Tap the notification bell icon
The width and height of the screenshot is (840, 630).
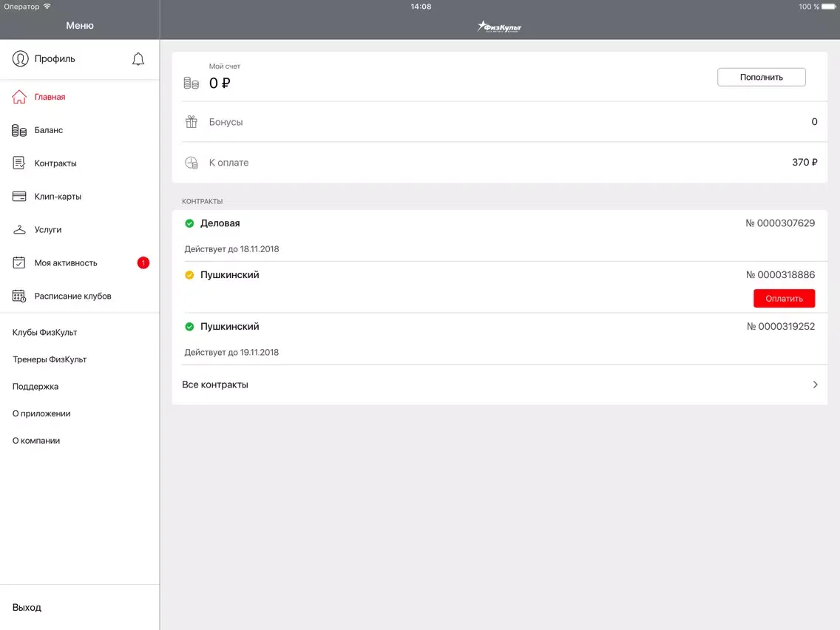[138, 59]
